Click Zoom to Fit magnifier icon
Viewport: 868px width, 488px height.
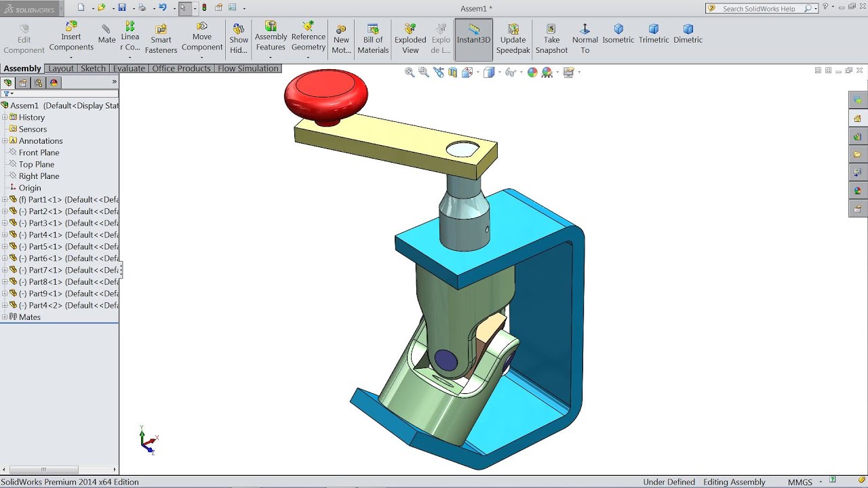click(x=410, y=72)
